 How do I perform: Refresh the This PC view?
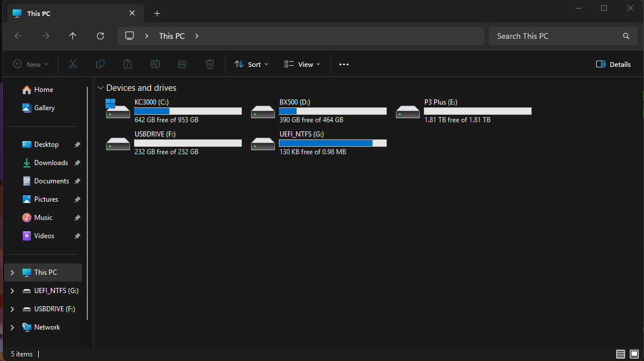click(x=100, y=36)
